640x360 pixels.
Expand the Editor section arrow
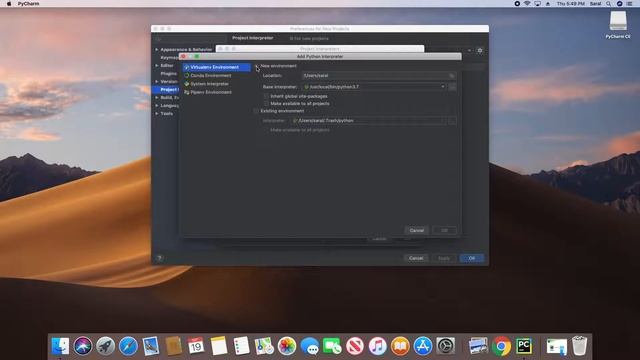point(157,65)
